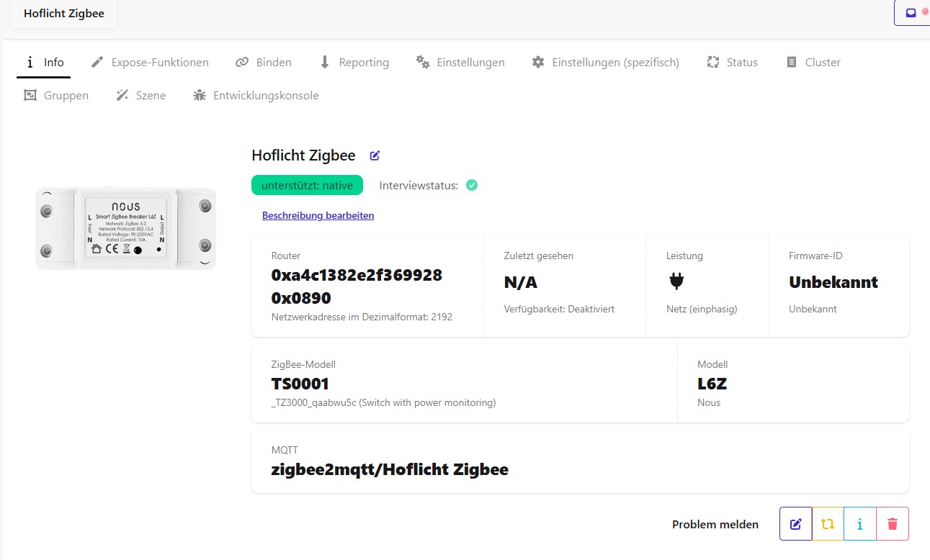
Task: Switch to the Status tab
Action: pos(732,63)
